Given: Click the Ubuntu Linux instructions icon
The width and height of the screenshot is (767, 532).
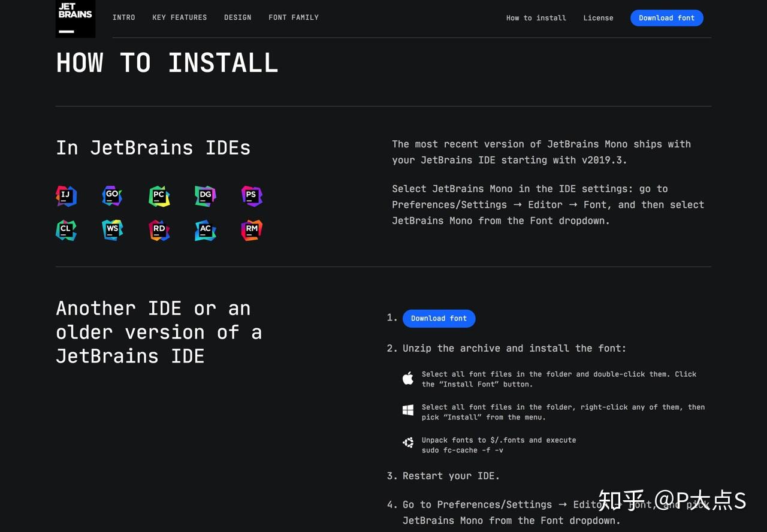Looking at the screenshot, I should pyautogui.click(x=408, y=443).
